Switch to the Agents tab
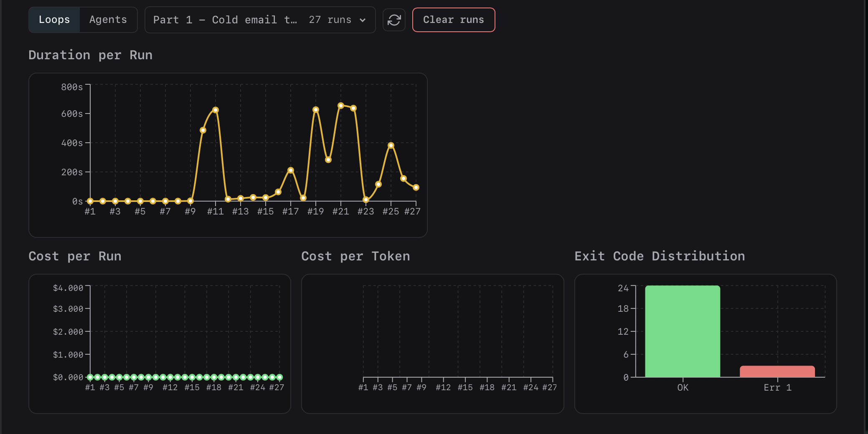The image size is (868, 434). pos(108,20)
